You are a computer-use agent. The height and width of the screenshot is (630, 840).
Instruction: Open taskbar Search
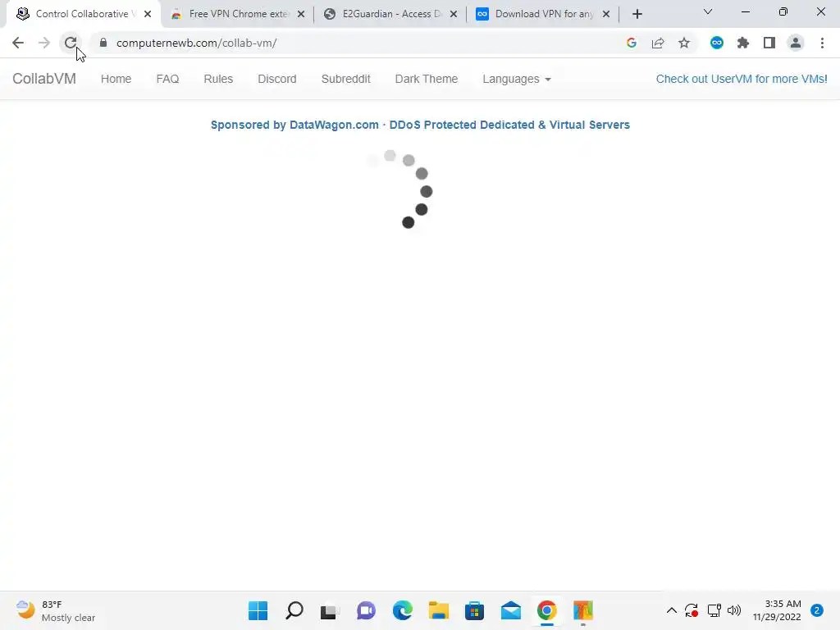click(294, 610)
